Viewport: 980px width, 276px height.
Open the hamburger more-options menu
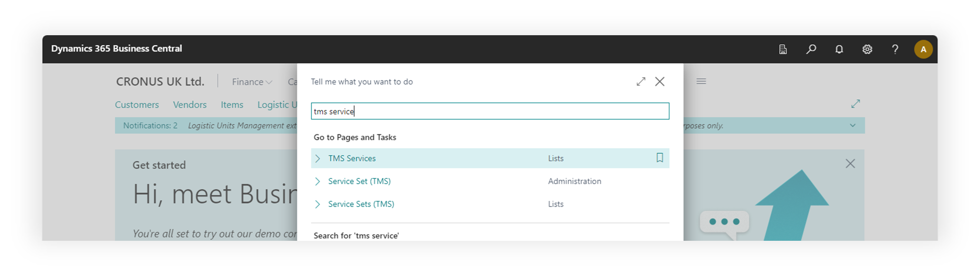701,81
